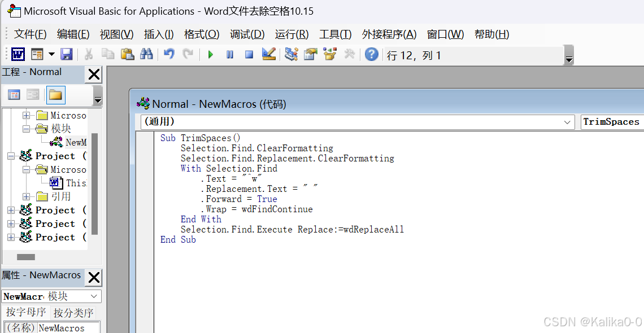Click the '.Wrap = wdFindContinue' code line
This screenshot has height=333, width=644.
[256, 209]
